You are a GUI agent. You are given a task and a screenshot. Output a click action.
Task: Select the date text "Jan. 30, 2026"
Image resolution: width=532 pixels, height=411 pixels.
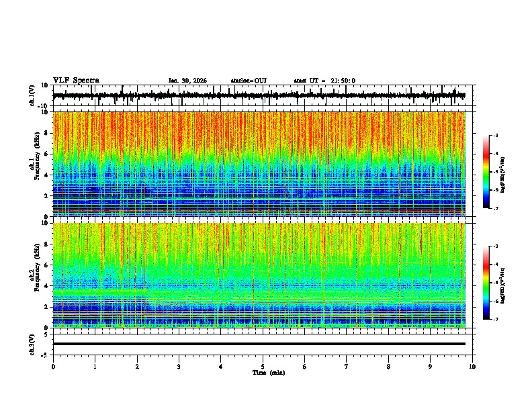[x=187, y=81]
